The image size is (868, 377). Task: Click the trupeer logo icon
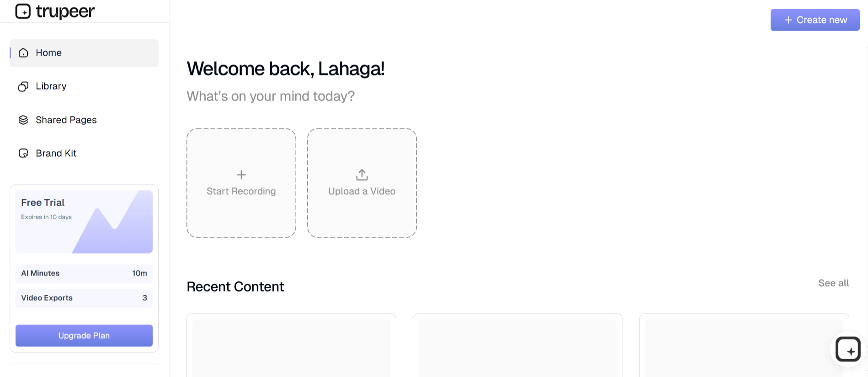click(23, 11)
